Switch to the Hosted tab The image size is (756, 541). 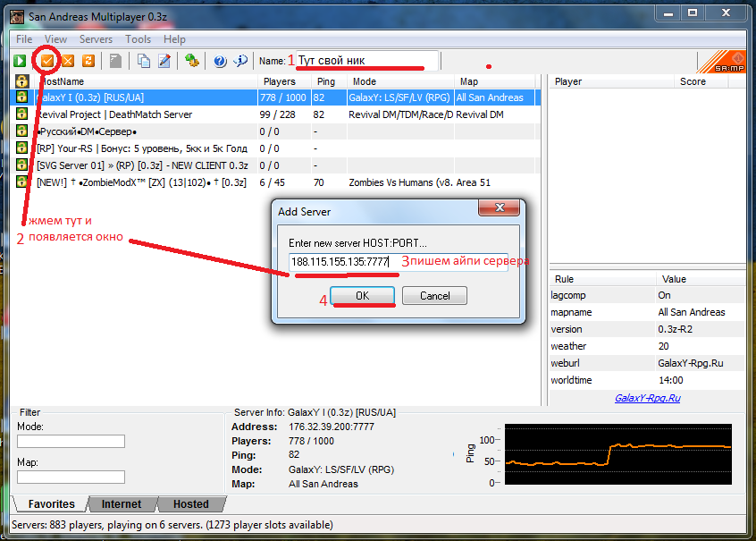[191, 503]
